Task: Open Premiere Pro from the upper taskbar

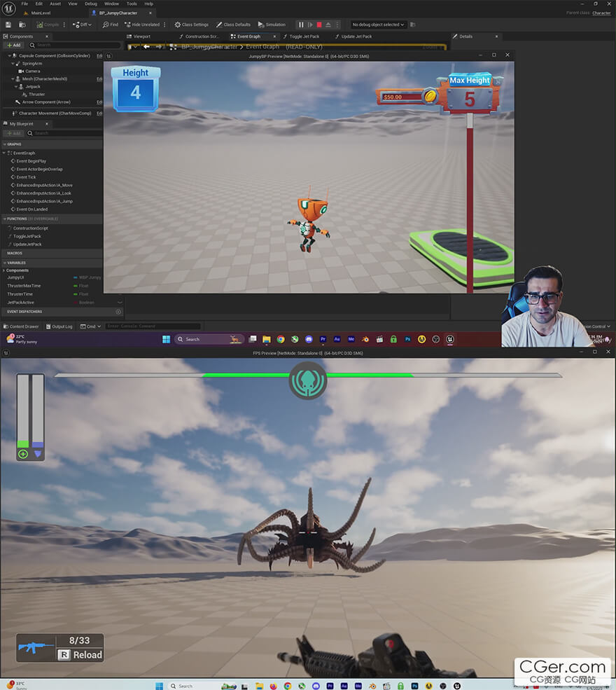Action: point(323,339)
